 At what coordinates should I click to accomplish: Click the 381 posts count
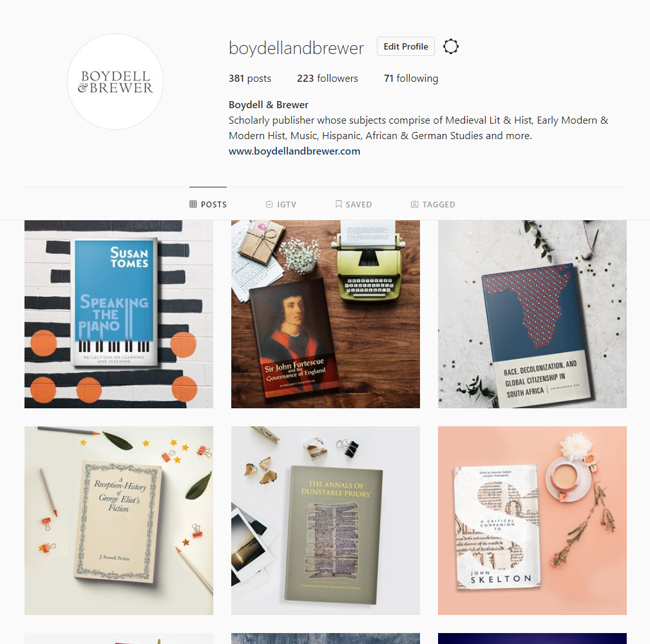(x=249, y=79)
